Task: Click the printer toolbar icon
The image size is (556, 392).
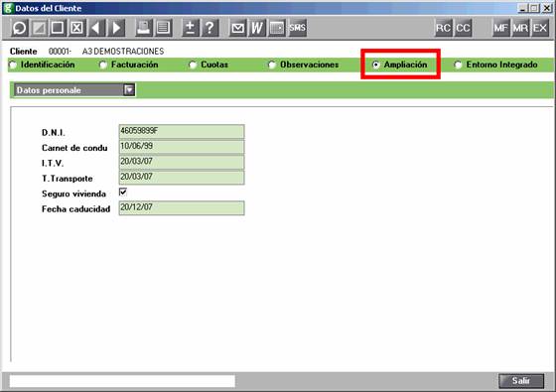Action: tap(144, 28)
